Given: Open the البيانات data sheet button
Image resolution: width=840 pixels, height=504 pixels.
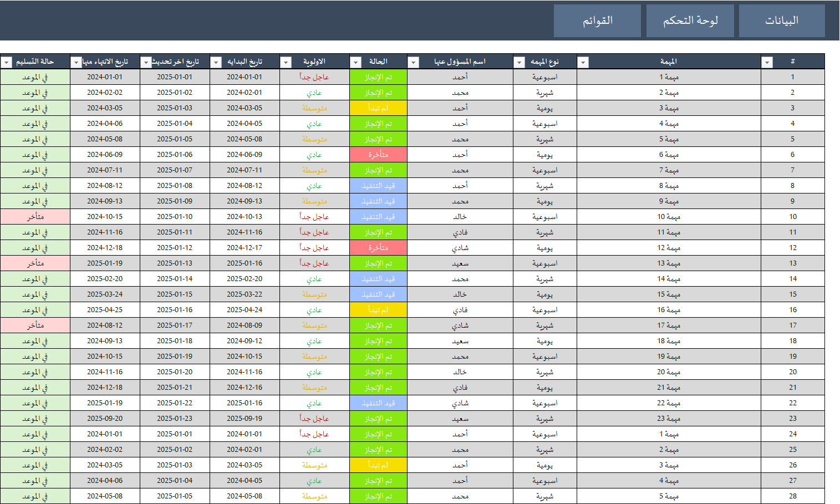Looking at the screenshot, I should coord(781,21).
